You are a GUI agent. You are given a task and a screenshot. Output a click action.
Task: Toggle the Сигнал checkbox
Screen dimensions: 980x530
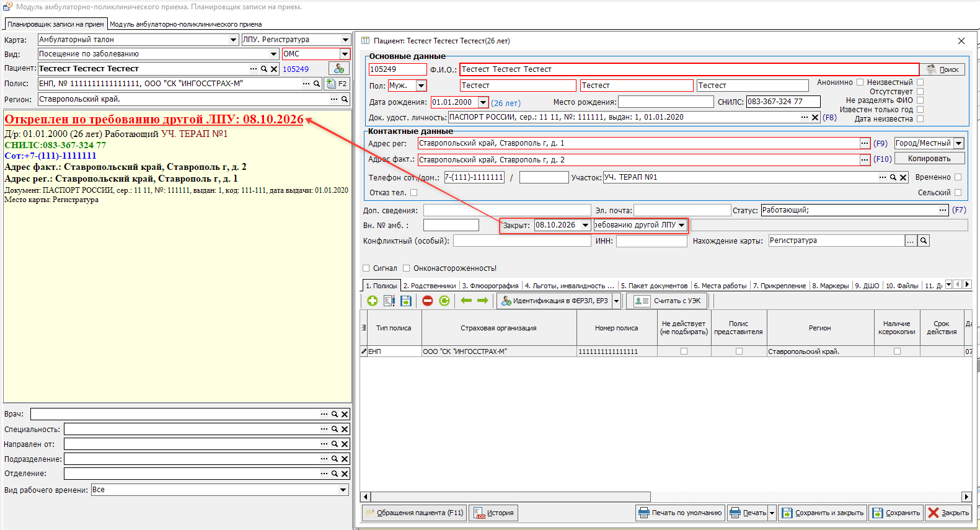[366, 268]
